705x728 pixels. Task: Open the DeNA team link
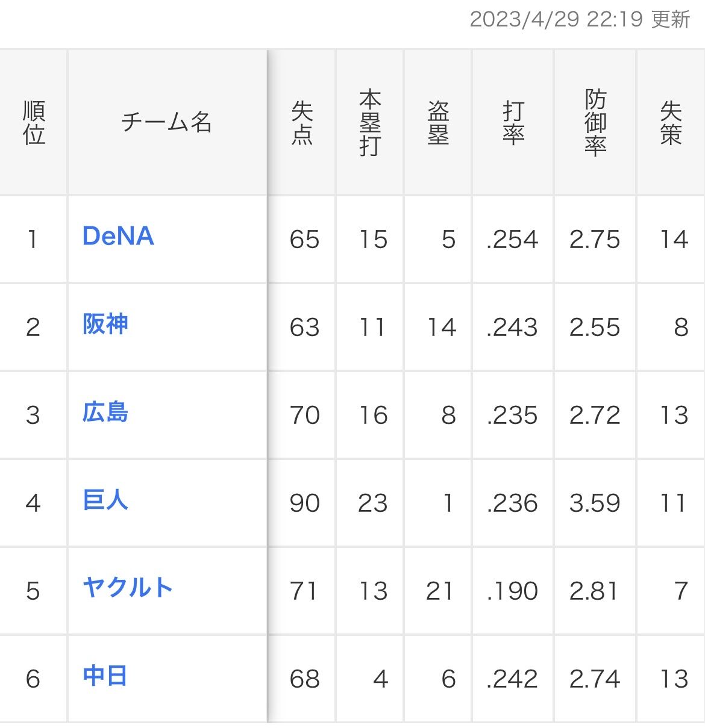click(118, 236)
